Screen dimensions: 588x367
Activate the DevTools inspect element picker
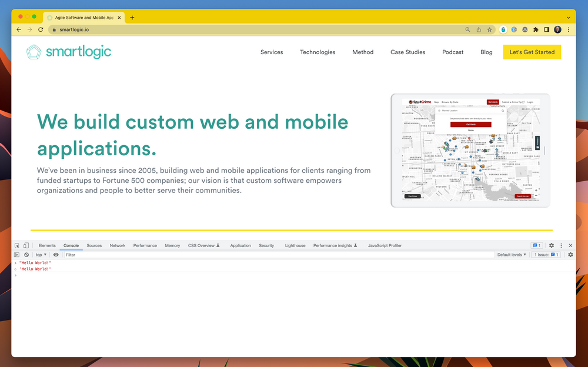click(17, 245)
